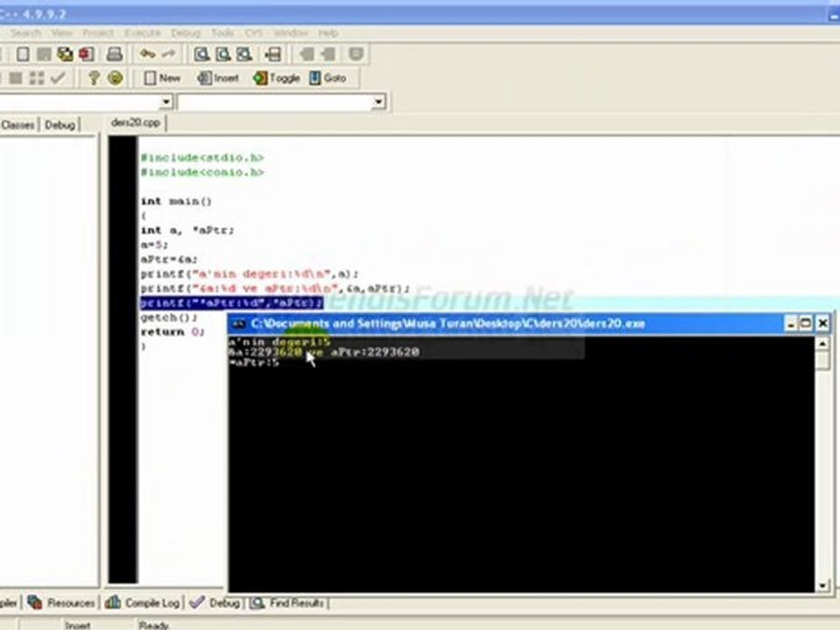
Task: Open the Project menu
Action: 98,33
